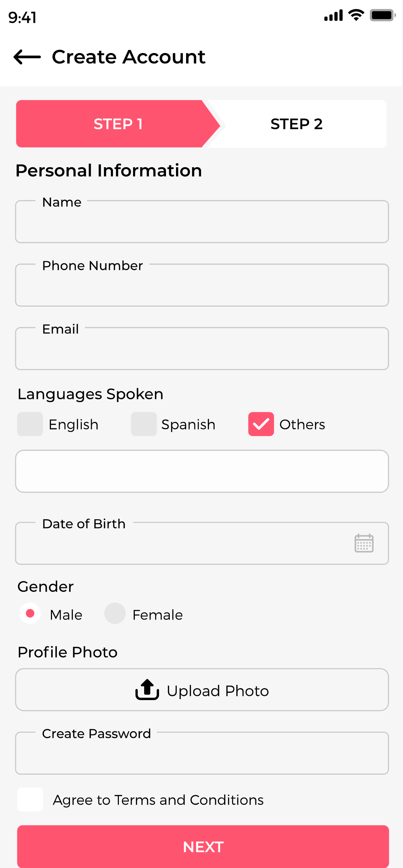
Task: Check the English language checkbox
Action: coord(30,424)
